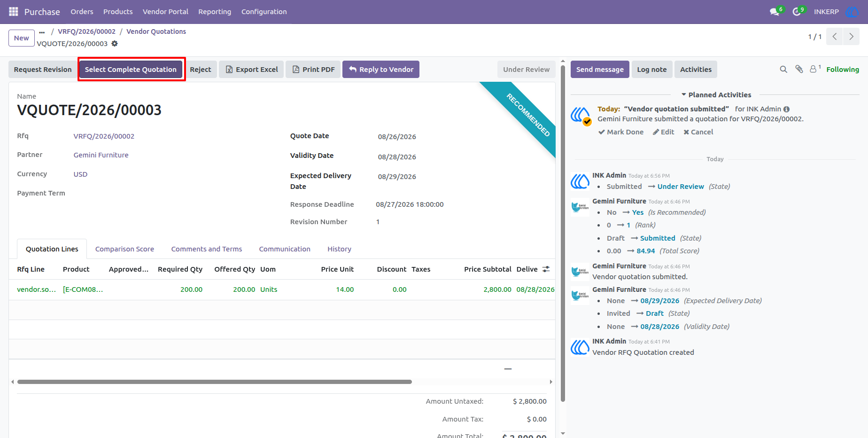Search messages with magnifier icon in chatter
Screen dimensions: 868x438
tap(783, 70)
